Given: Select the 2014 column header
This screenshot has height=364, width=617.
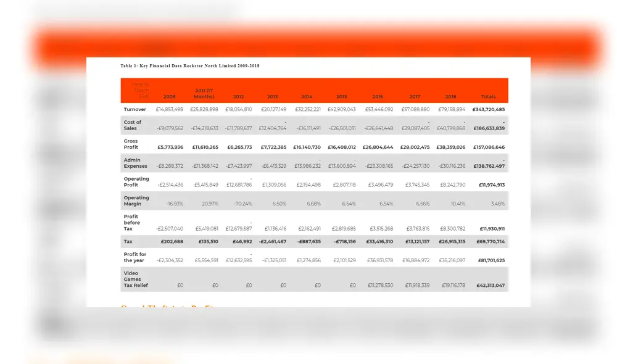Looking at the screenshot, I should tap(307, 97).
